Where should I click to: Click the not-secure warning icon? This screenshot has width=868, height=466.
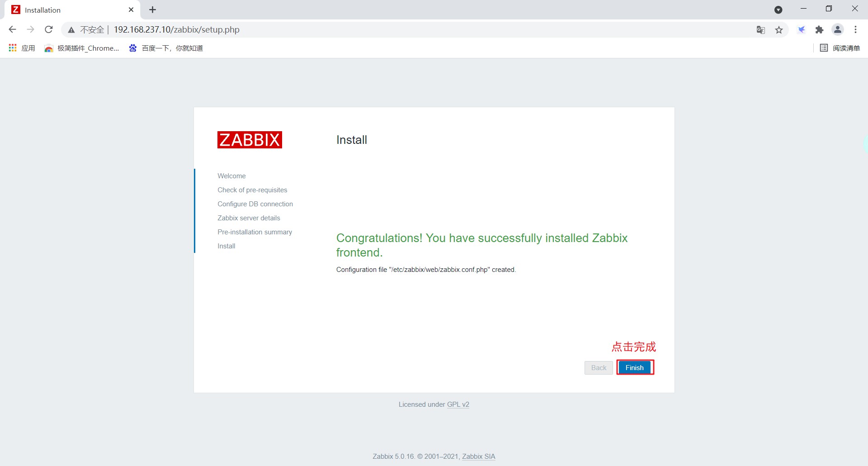click(x=71, y=30)
